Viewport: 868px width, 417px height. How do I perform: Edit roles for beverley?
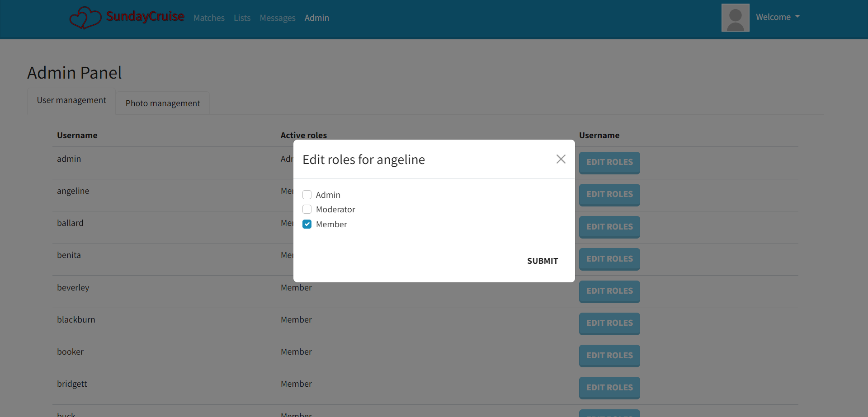click(609, 291)
